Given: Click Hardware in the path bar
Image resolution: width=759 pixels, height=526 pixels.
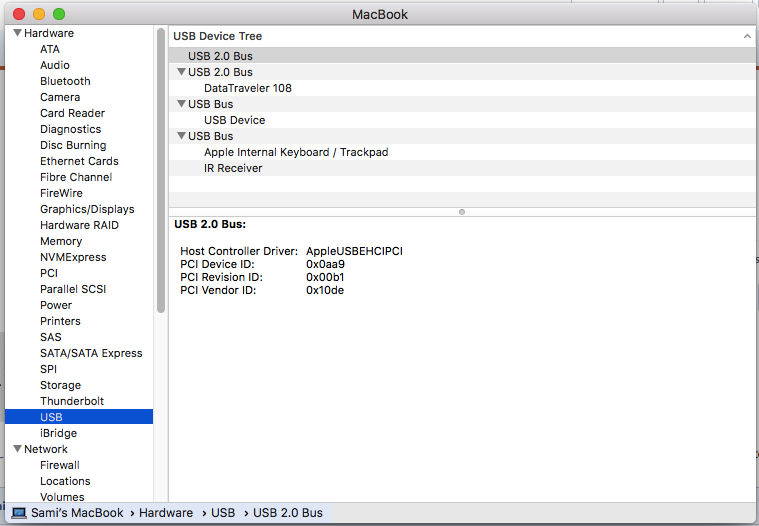Looking at the screenshot, I should click(166, 513).
